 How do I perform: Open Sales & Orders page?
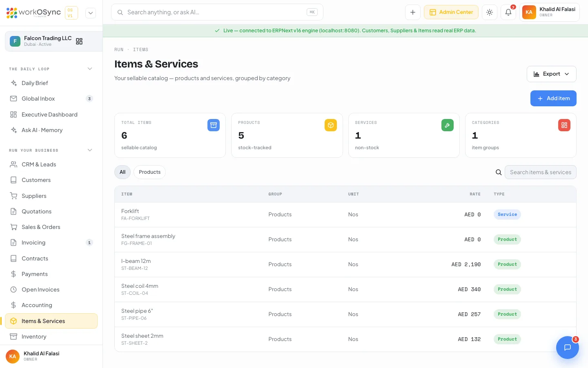[x=51, y=227]
